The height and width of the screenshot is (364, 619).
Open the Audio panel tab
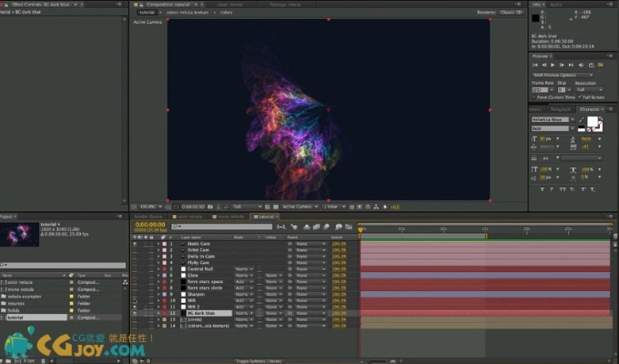(557, 4)
